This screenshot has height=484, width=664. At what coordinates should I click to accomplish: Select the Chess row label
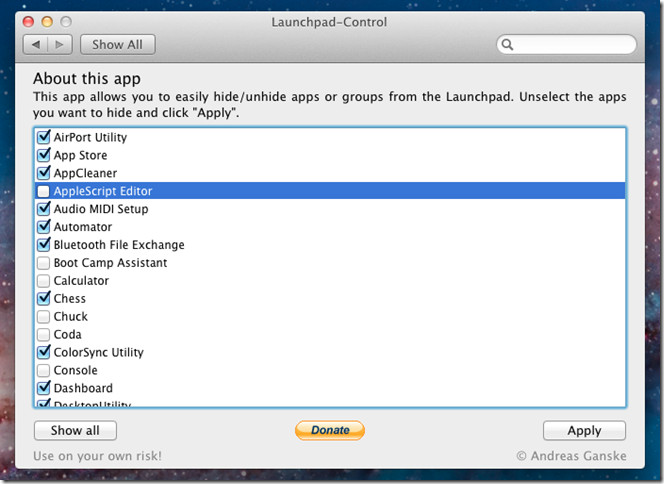point(69,299)
